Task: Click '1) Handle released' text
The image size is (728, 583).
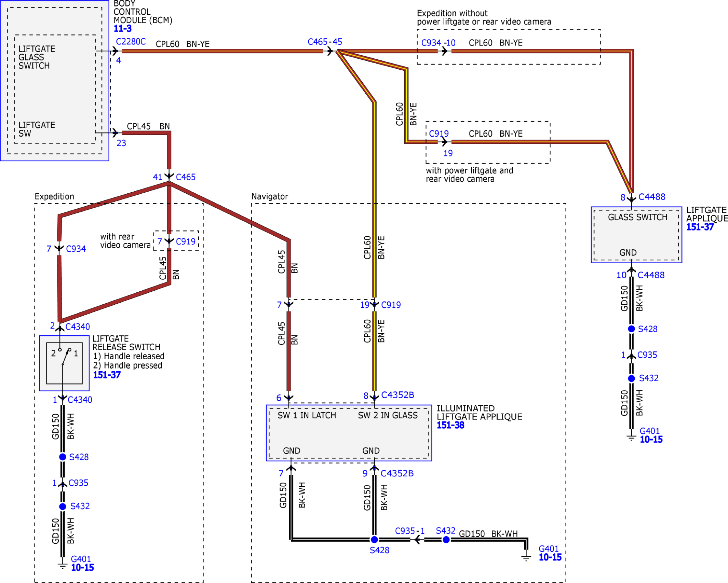Action: 129,356
